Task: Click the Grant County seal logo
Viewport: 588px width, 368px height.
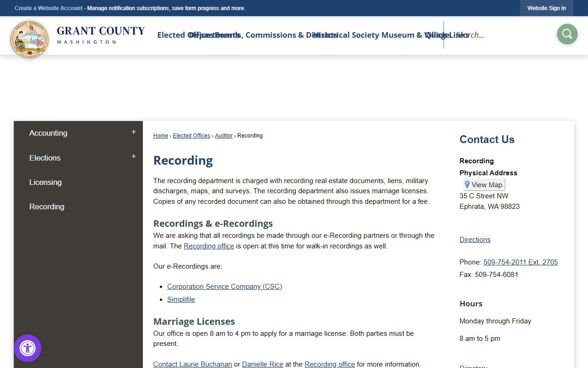Action: (x=29, y=40)
